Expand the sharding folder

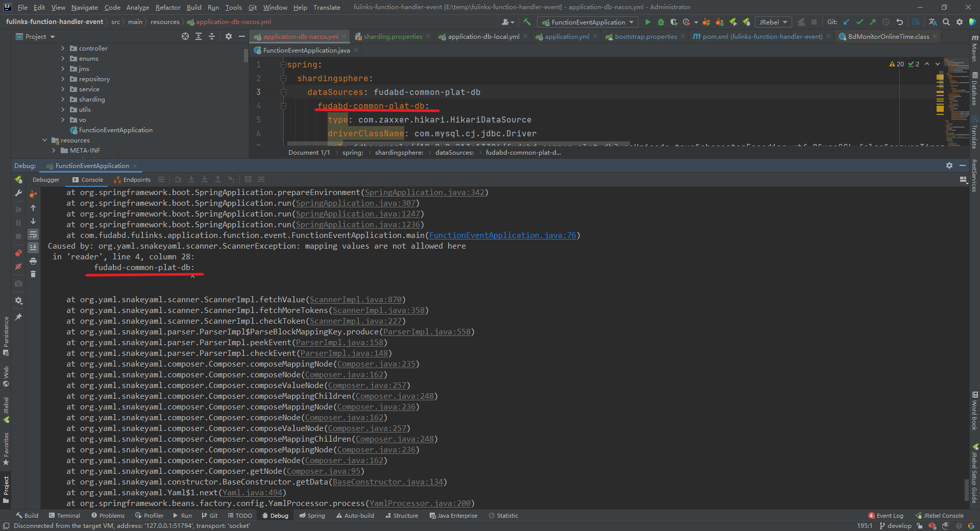63,99
